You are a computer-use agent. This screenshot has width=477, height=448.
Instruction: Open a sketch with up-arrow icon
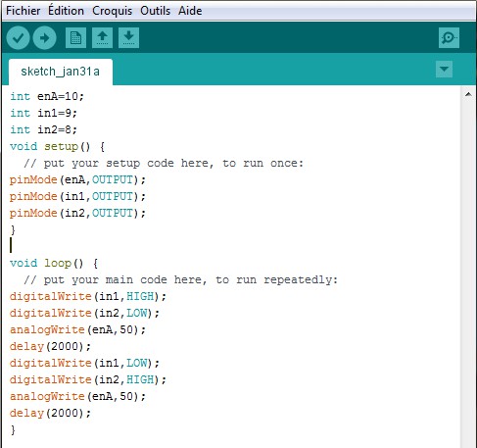[102, 38]
